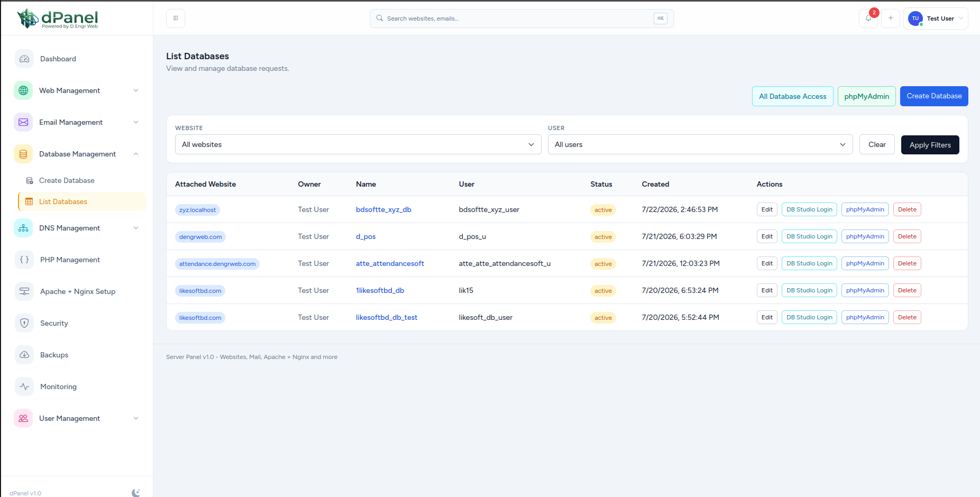Toggle dark mode moon icon
Screen dimensions: 980x497
(x=136, y=493)
